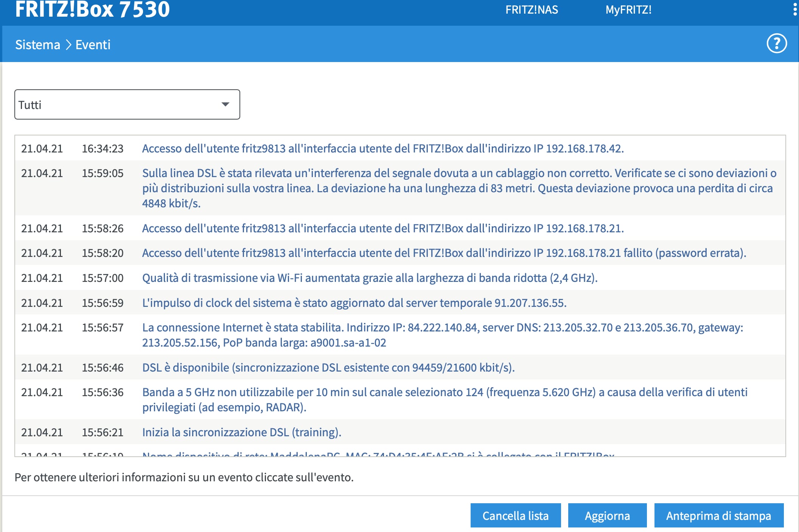Click the Aggiorna button
The image size is (799, 532).
(x=607, y=515)
